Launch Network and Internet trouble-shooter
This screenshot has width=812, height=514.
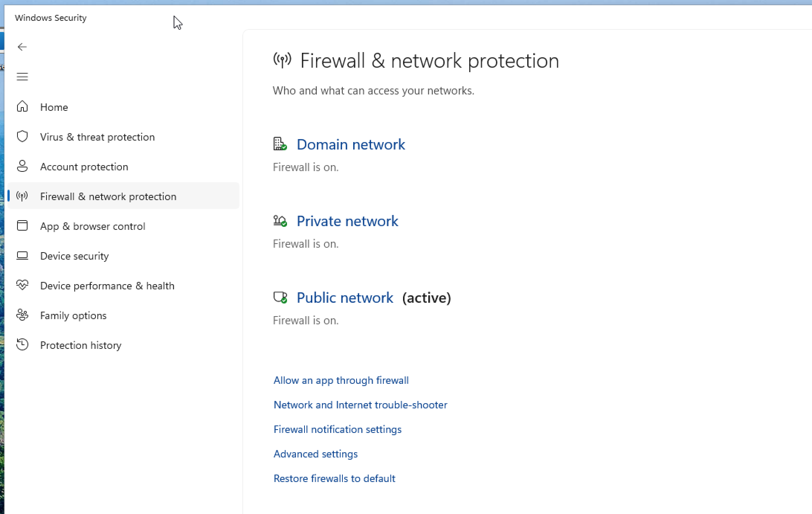pos(360,405)
